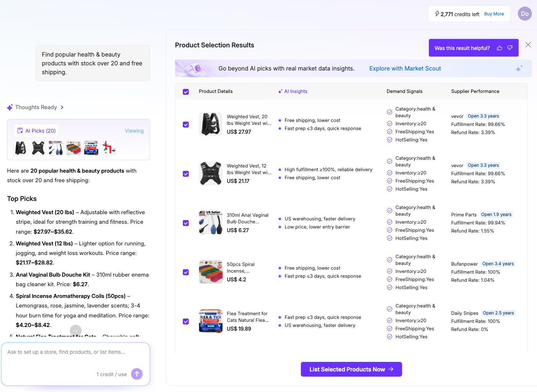Close the Product Selection Results panel

click(x=528, y=44)
